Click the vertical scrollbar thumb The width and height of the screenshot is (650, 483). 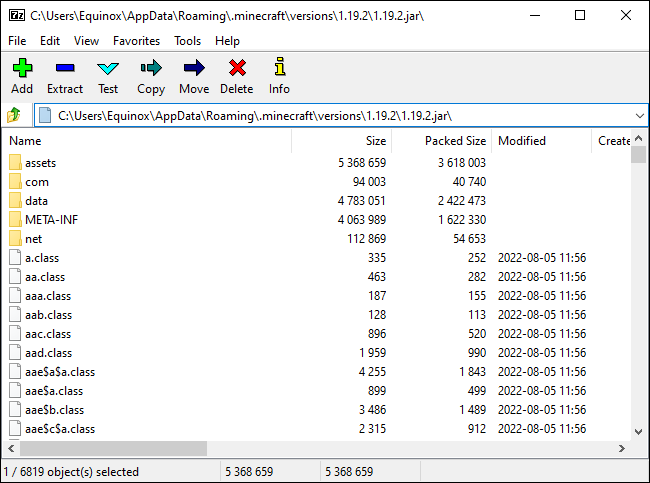[639, 155]
